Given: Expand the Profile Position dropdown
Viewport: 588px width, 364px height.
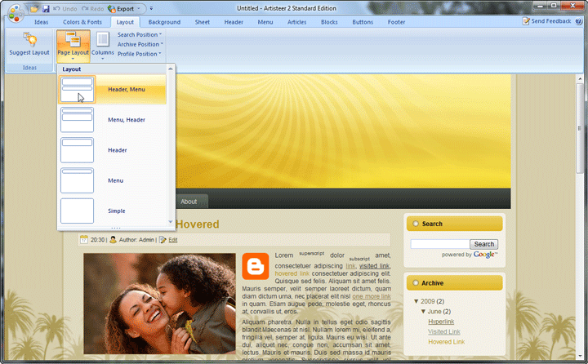Looking at the screenshot, I should click(140, 54).
